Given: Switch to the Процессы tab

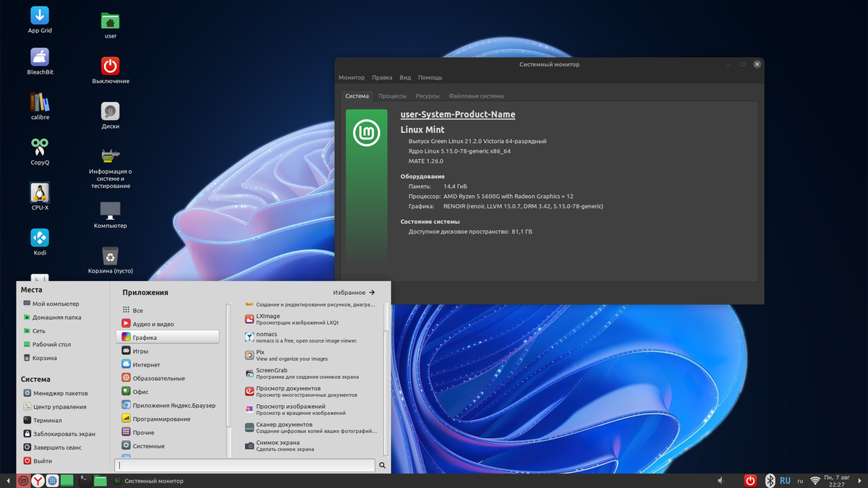Looking at the screenshot, I should pos(392,95).
